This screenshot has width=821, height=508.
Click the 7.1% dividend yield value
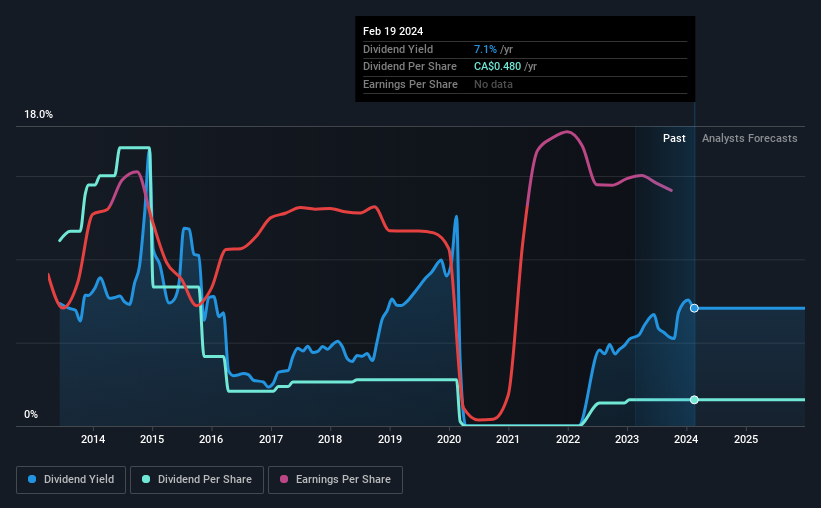[x=485, y=49]
